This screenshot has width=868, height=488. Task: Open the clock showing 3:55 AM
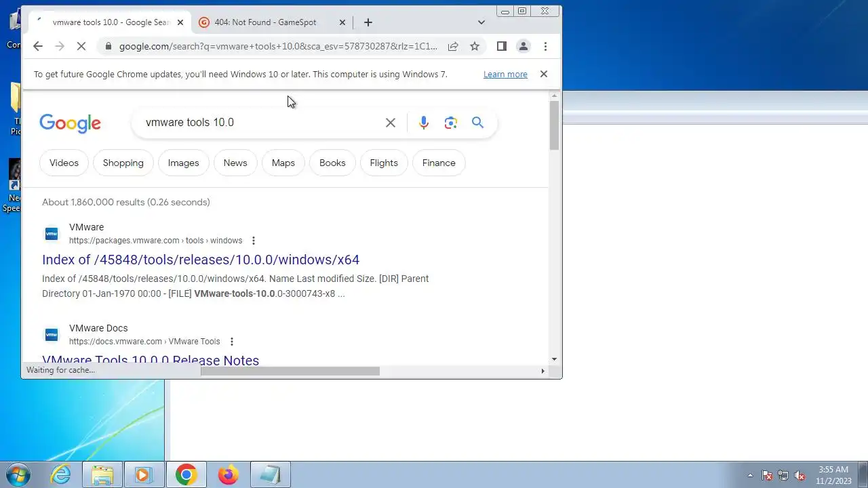[833, 475]
